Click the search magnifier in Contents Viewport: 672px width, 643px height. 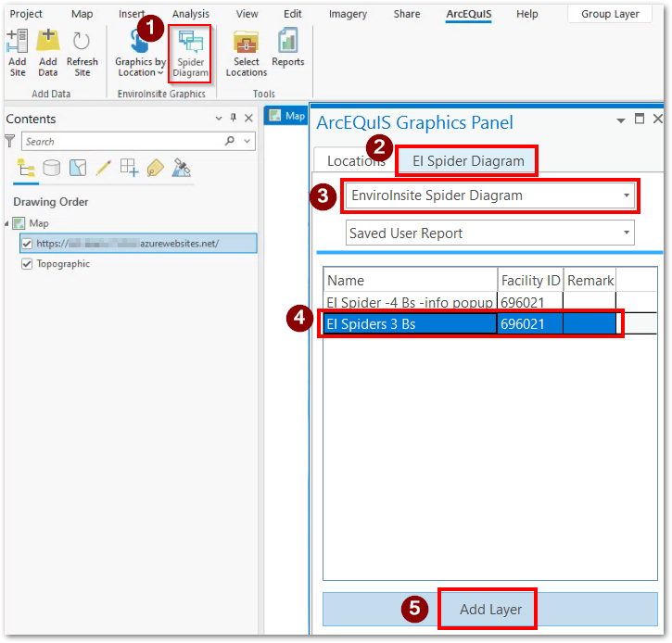[x=230, y=141]
